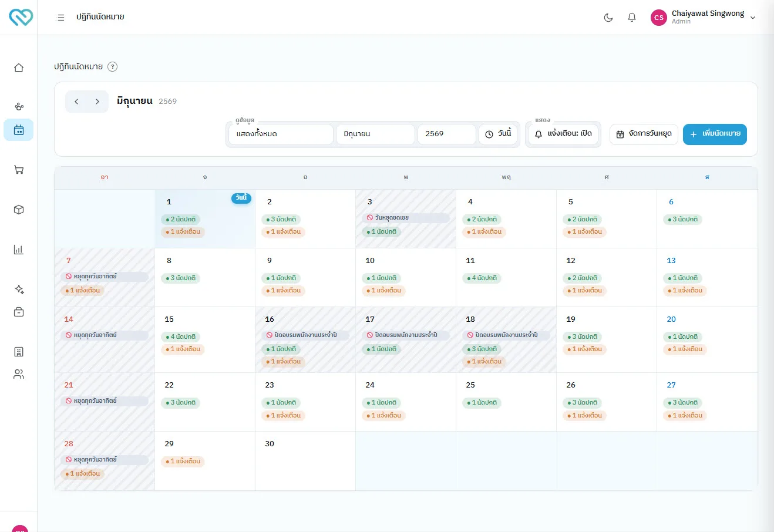The width and height of the screenshot is (774, 532).
Task: Toggle dark mode moon icon
Action: tap(608, 18)
